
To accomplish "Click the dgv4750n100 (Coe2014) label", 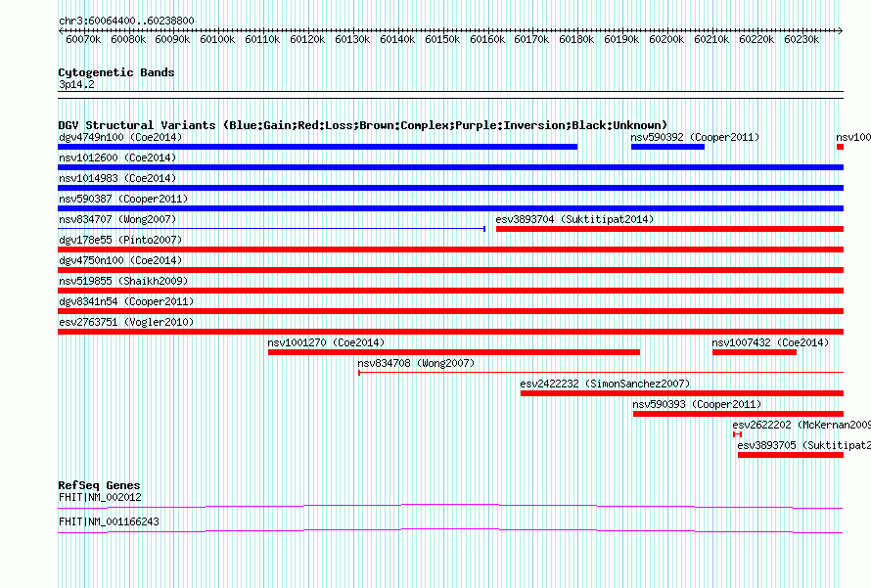I will tap(120, 260).
